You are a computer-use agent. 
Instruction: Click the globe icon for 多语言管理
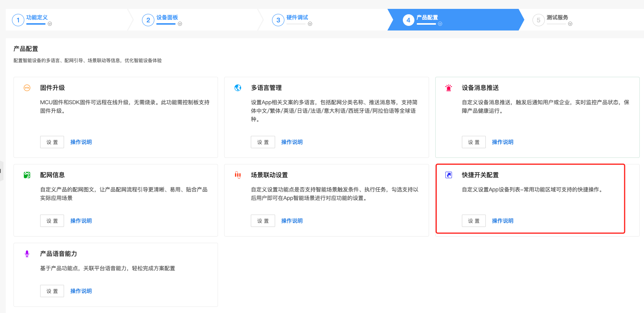coord(238,88)
